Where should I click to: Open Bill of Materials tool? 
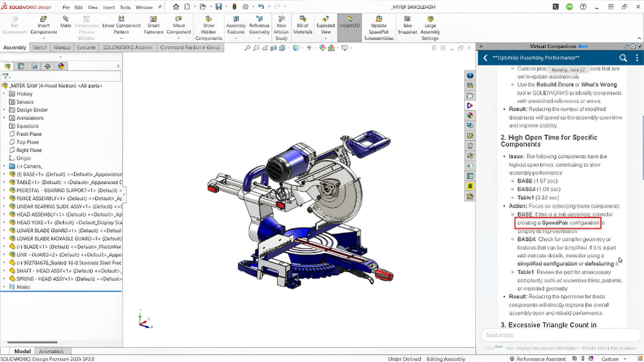tap(303, 25)
